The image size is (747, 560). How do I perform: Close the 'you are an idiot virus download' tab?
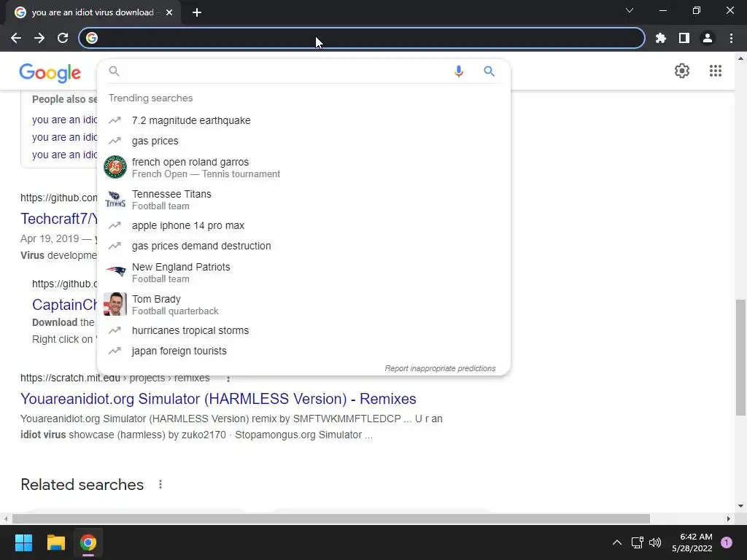[x=169, y=12]
